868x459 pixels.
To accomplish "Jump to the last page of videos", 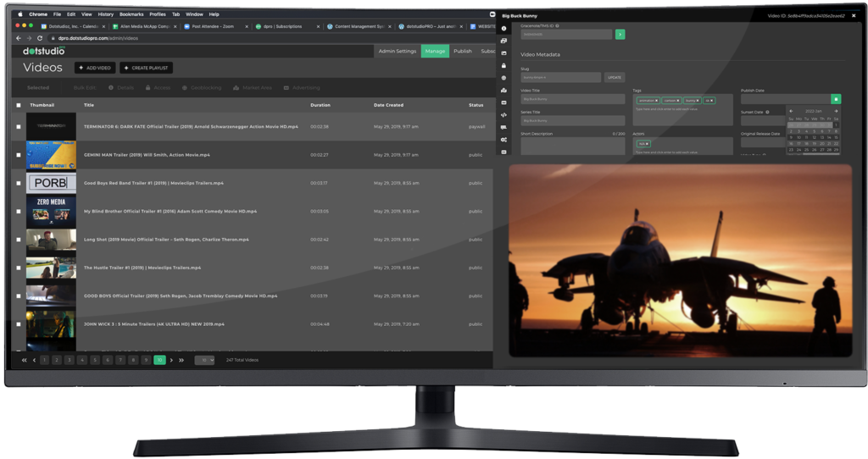I will [x=181, y=360].
